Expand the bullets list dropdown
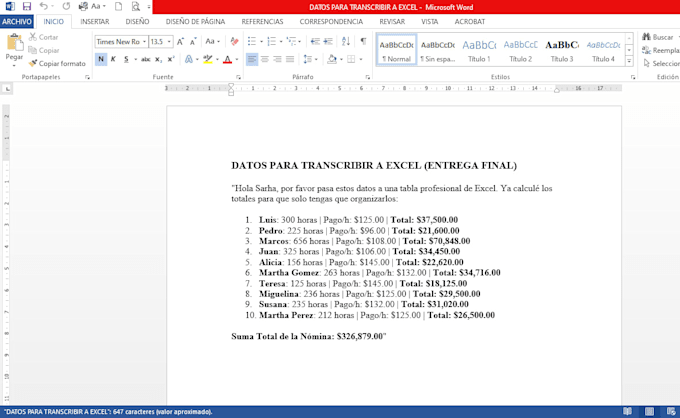680x418 pixels. [x=262, y=42]
